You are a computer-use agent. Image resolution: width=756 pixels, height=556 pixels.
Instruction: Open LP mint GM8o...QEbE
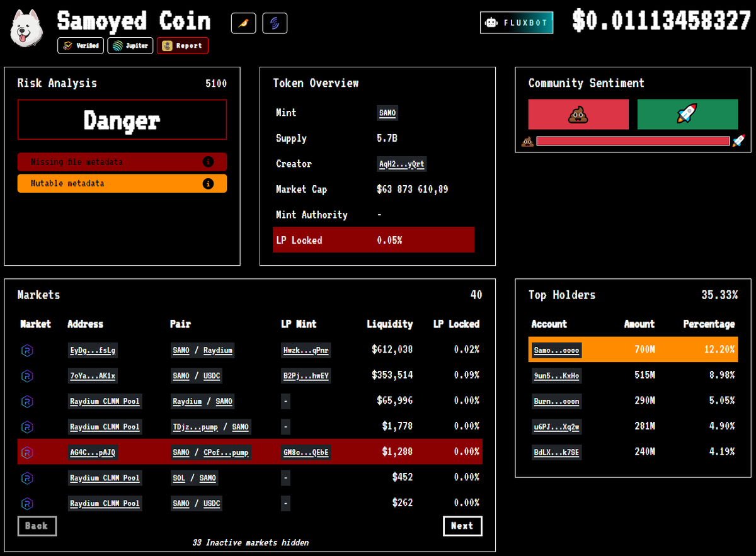point(306,452)
